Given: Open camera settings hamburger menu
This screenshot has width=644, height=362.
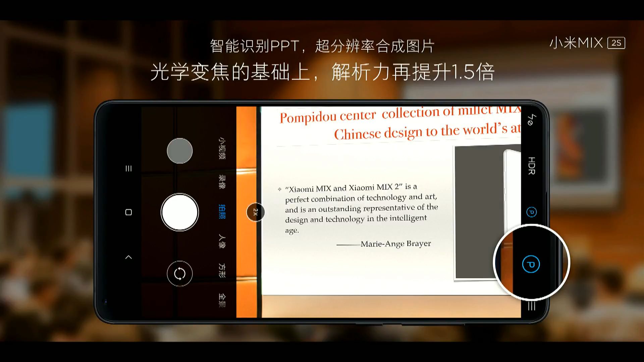Looking at the screenshot, I should [x=532, y=306].
